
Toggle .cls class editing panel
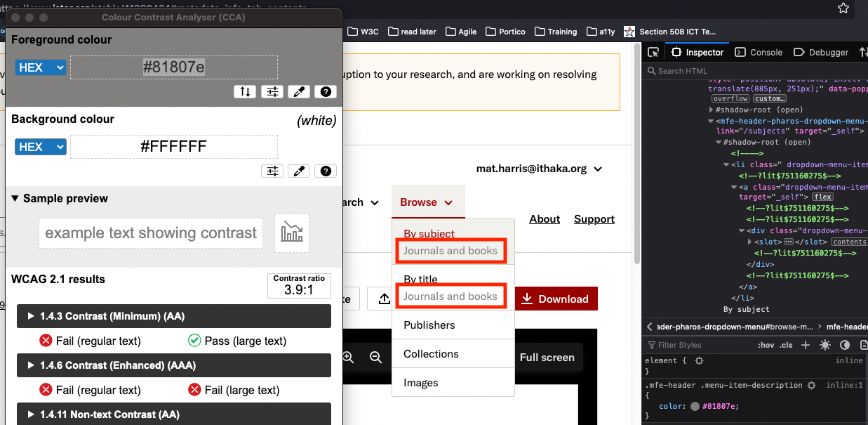[786, 345]
